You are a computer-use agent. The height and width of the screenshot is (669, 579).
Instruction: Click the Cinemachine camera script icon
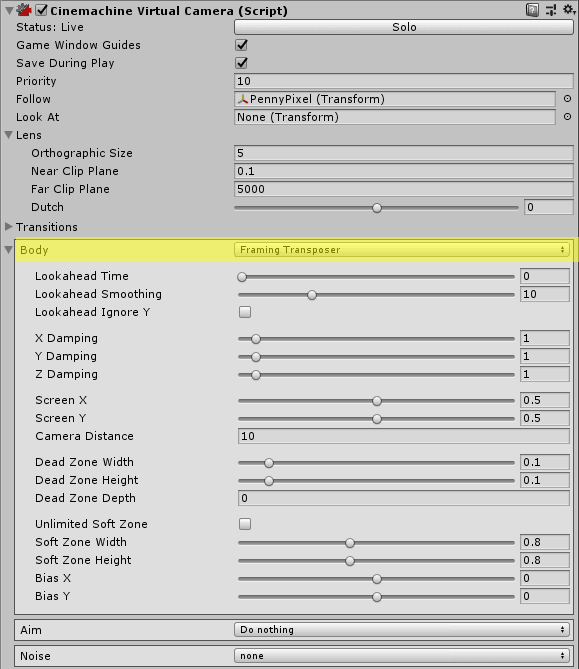[x=24, y=10]
